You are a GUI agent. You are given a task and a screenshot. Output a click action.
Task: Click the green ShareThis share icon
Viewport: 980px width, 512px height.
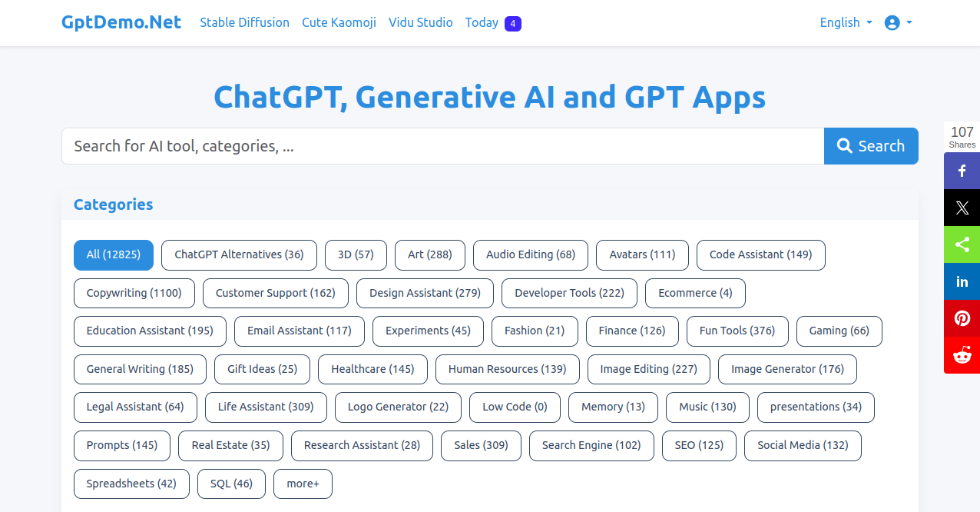[x=962, y=244]
